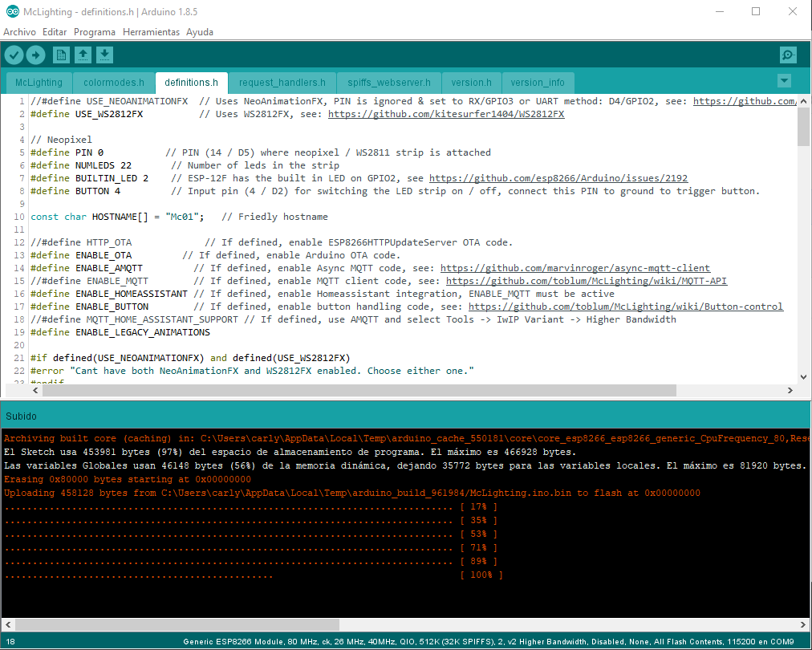Viewport: 812px width, 650px height.
Task: Click the 'Archiving built core' console line
Action: [x=407, y=439]
